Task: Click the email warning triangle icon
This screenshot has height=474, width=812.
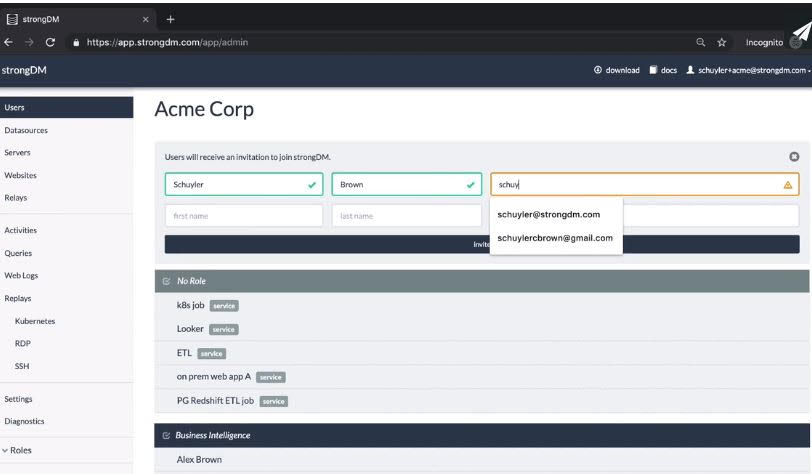Action: tap(788, 185)
